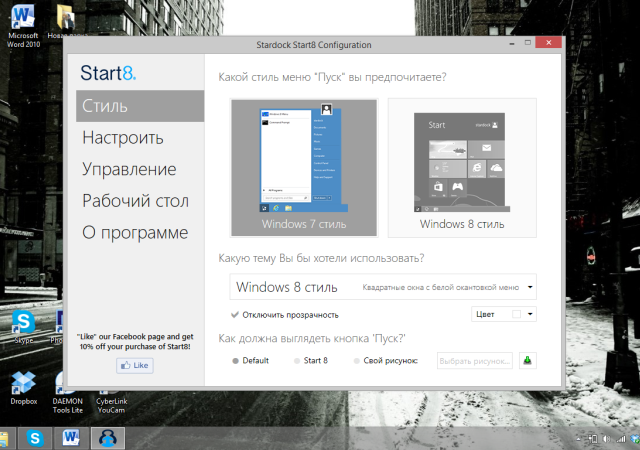The height and width of the screenshot is (450, 640).
Task: Show hidden tray icons arrow
Action: click(578, 439)
